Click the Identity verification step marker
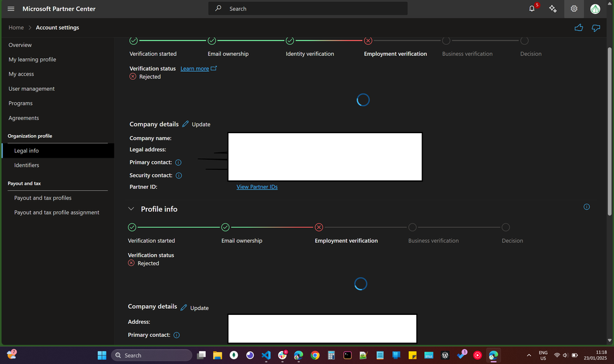 click(x=289, y=41)
